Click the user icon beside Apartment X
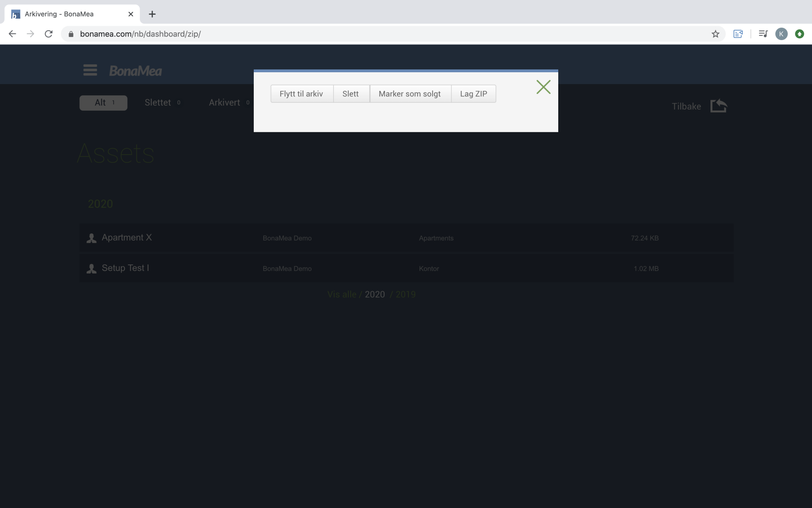Image resolution: width=812 pixels, height=508 pixels. (x=92, y=238)
